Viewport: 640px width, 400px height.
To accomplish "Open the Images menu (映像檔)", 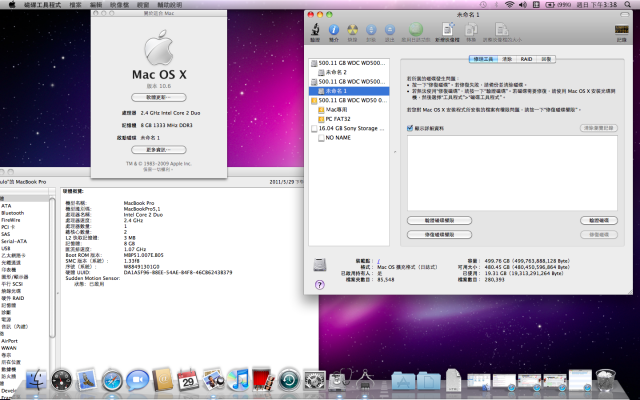I will [120, 5].
